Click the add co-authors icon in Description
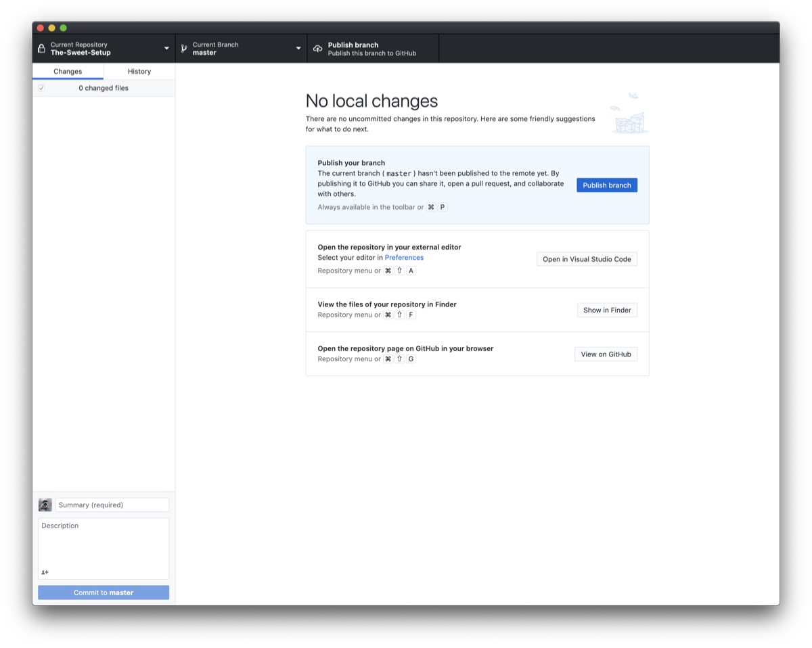This screenshot has height=648, width=812. 45,572
